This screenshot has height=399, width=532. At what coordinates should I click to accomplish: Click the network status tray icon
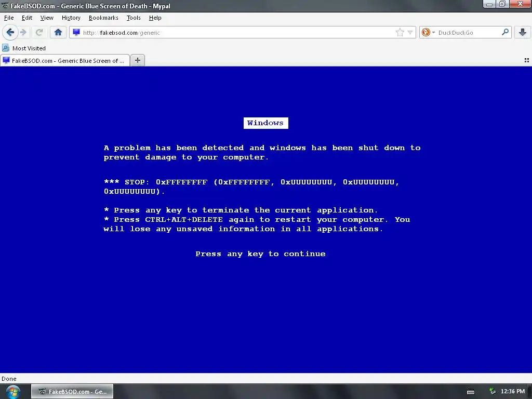tap(493, 392)
